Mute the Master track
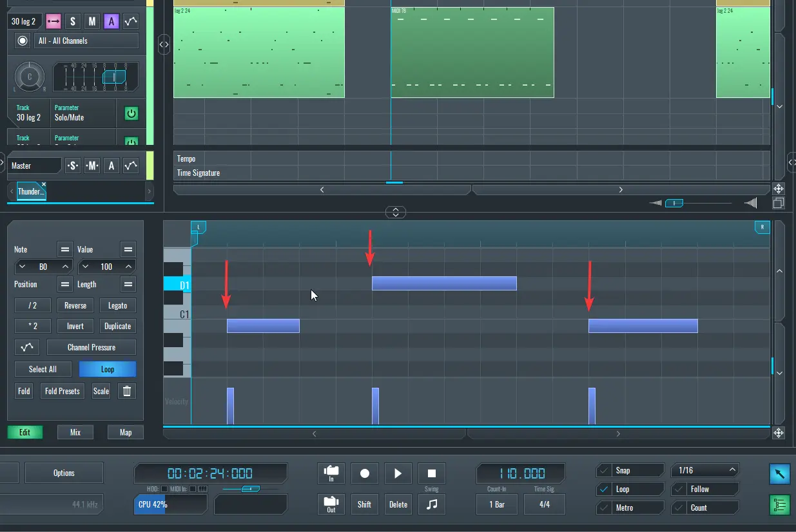796x532 pixels. click(92, 166)
